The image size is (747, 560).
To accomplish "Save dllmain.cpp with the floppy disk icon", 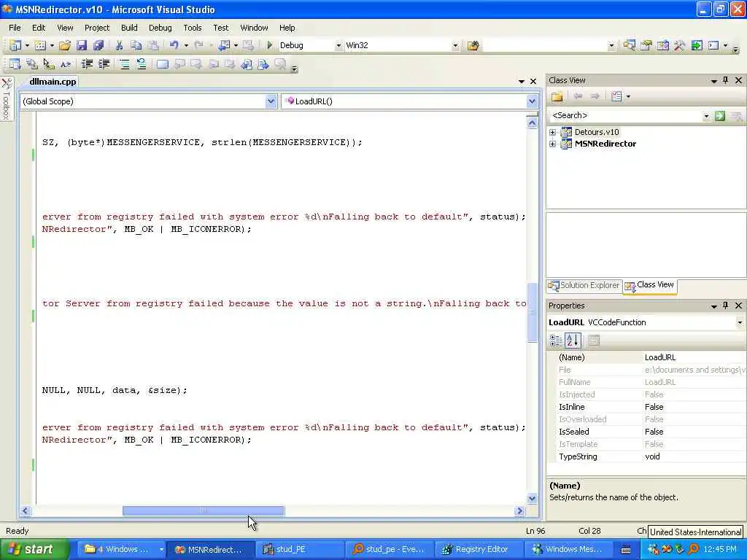I will point(82,45).
